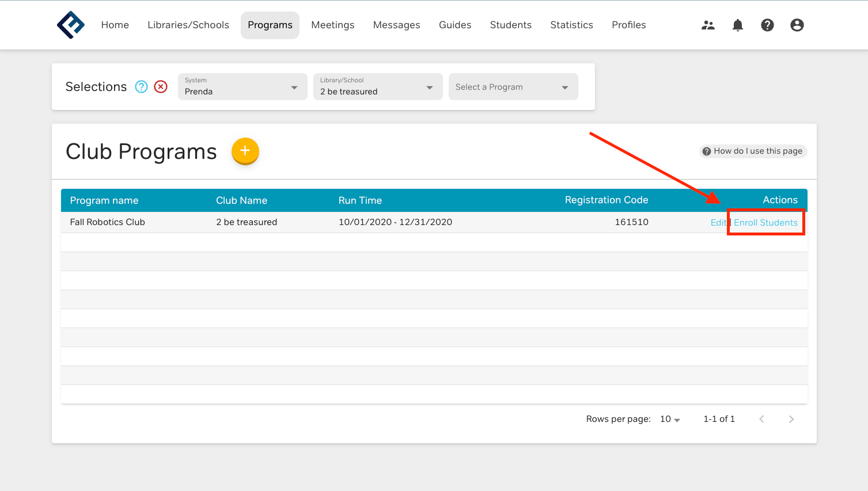Click the '1-1 of 1' pagination text

click(x=719, y=419)
